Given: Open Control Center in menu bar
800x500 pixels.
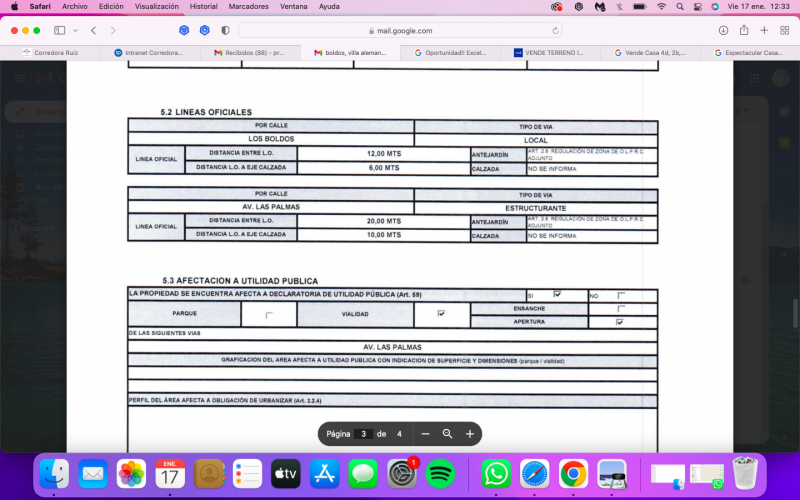Looking at the screenshot, I should click(697, 7).
